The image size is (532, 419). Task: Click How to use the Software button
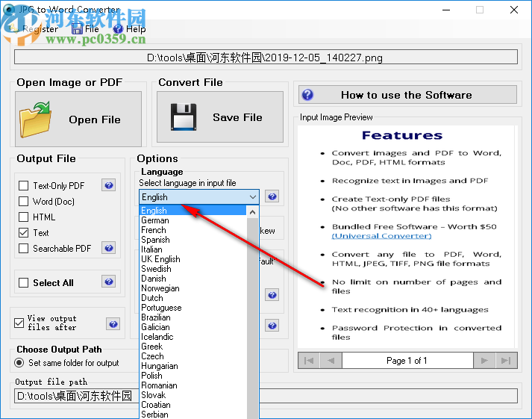(x=407, y=95)
